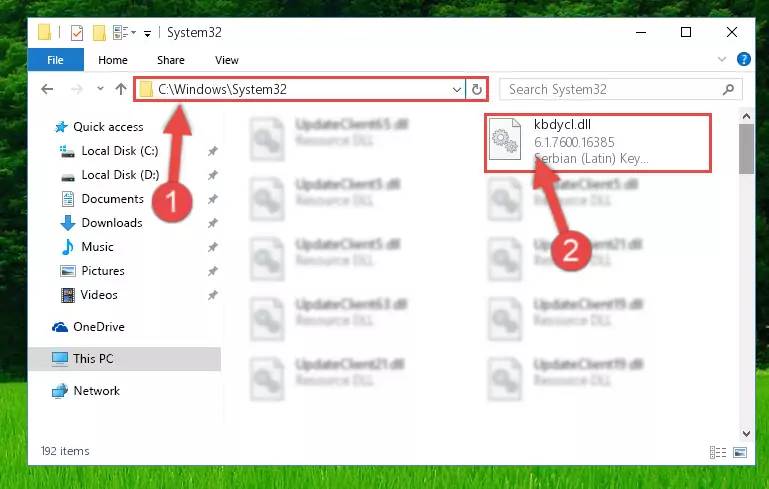The image size is (769, 489).
Task: Click the pin icon next to Documents
Action: tap(212, 200)
